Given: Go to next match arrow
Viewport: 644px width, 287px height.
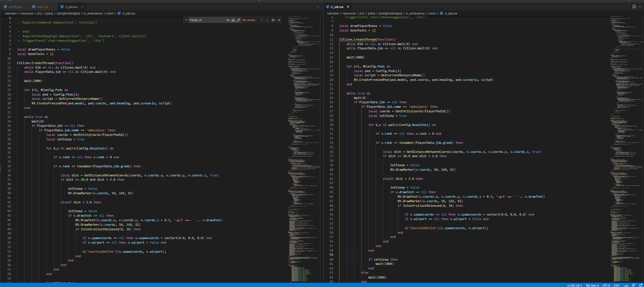Looking at the screenshot, I should pyautogui.click(x=267, y=20).
